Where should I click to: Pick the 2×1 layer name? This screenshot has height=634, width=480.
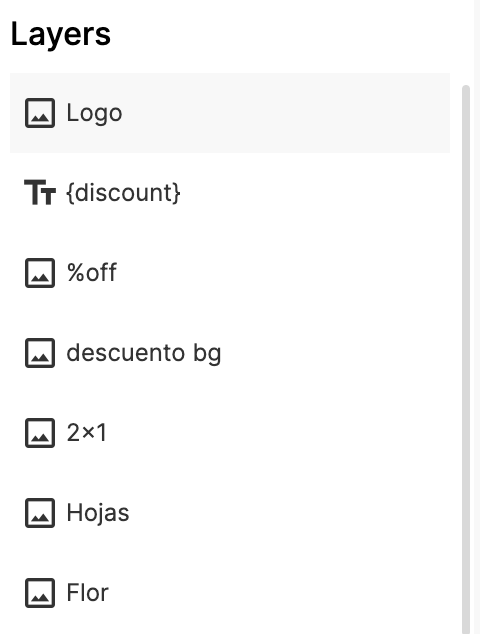(x=87, y=433)
